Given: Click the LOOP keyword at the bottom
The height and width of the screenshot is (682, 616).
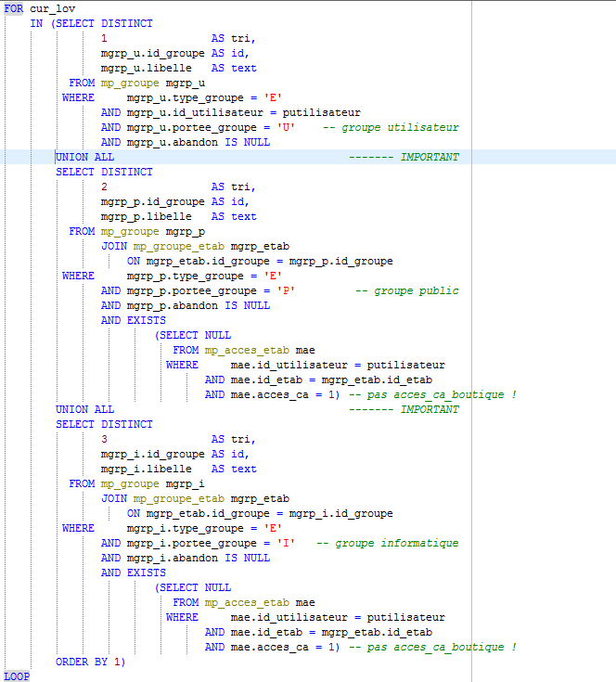Looking at the screenshot, I should click(17, 676).
